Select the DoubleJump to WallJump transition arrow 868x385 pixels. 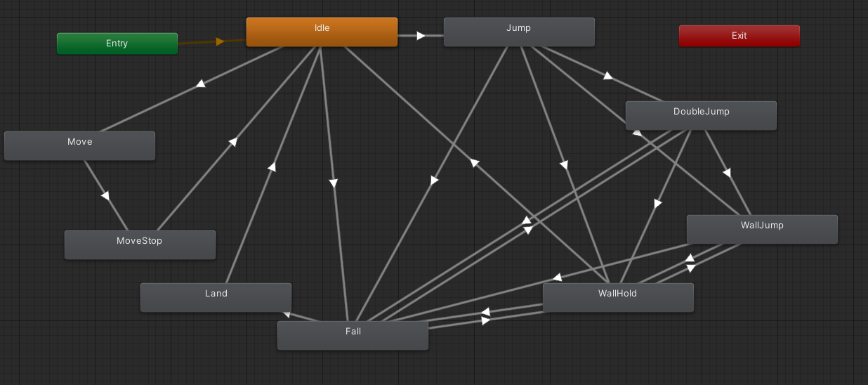click(x=727, y=172)
